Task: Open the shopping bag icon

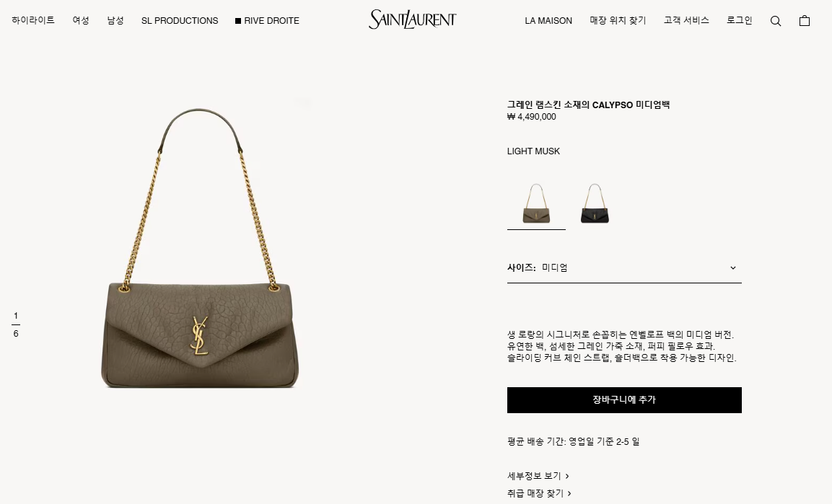Action: point(805,21)
